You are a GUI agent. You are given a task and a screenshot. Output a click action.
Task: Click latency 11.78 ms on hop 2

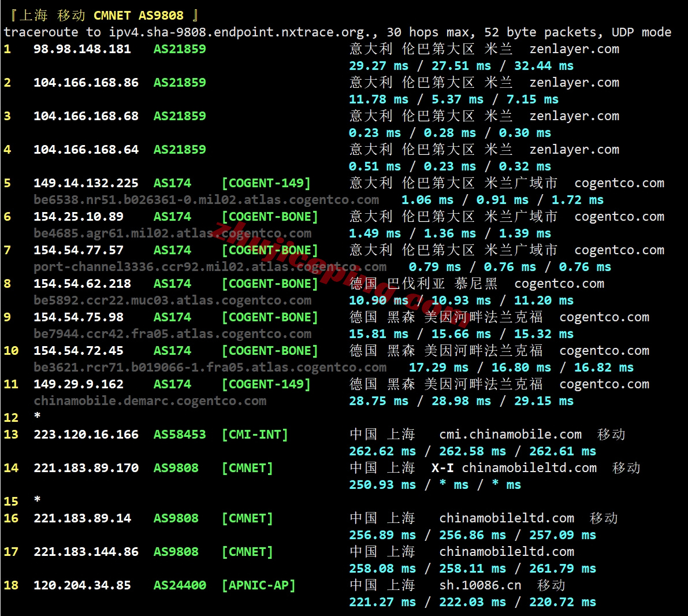tap(379, 99)
